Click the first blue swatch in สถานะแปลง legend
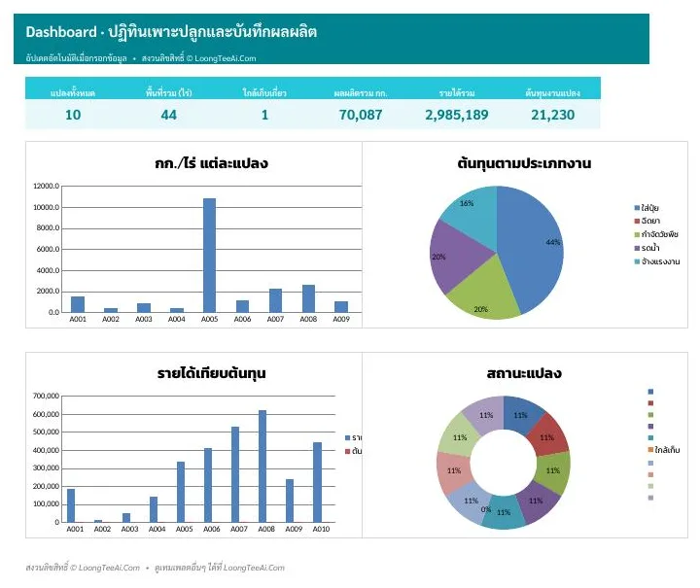700x588 pixels. [650, 392]
